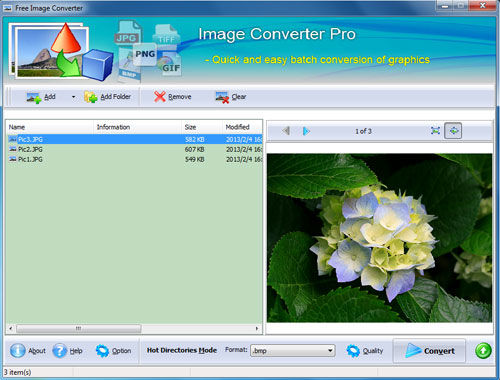Viewport: 500px width, 380px height.
Task: Go to next preview image arrow
Action: tap(306, 131)
